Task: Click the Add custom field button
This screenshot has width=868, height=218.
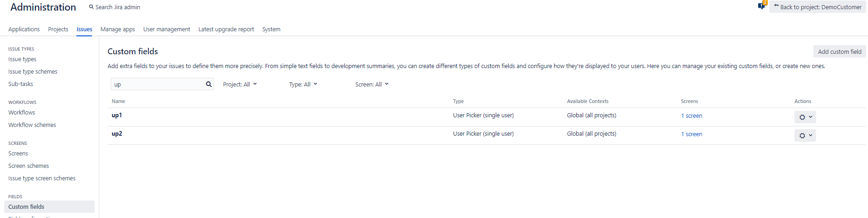Action: click(x=840, y=52)
